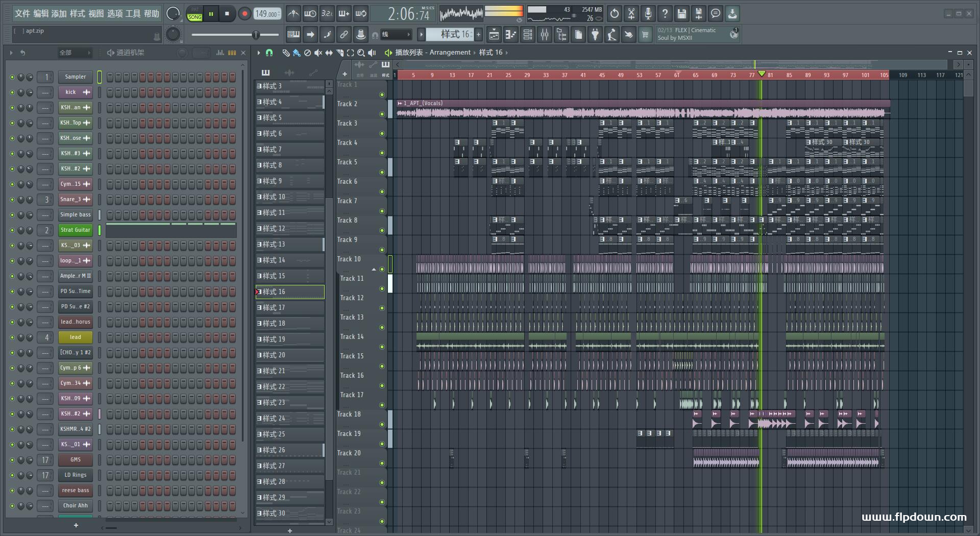Click the record button
Image resolution: width=980 pixels, height=536 pixels.
point(244,14)
